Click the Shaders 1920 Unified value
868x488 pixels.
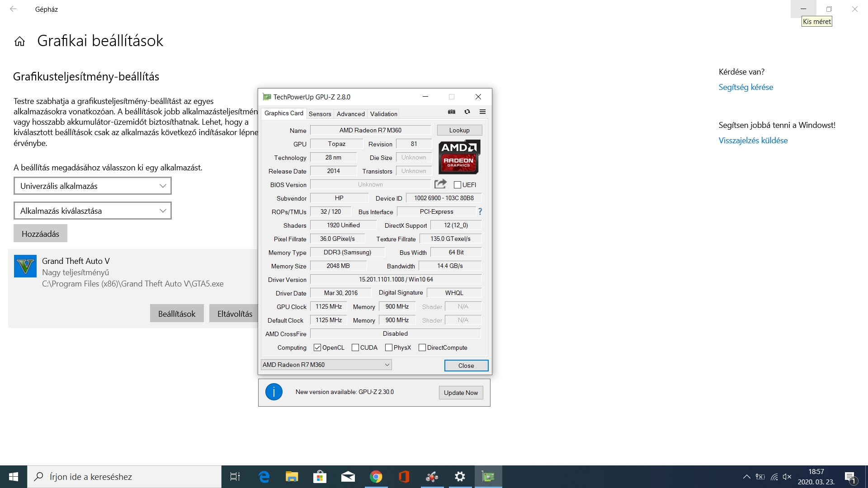[343, 225]
